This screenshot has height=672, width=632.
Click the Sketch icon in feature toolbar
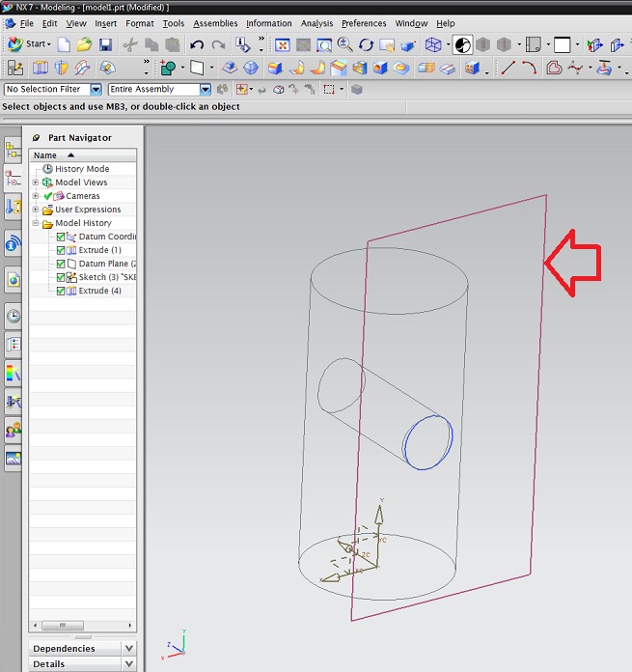(x=15, y=68)
